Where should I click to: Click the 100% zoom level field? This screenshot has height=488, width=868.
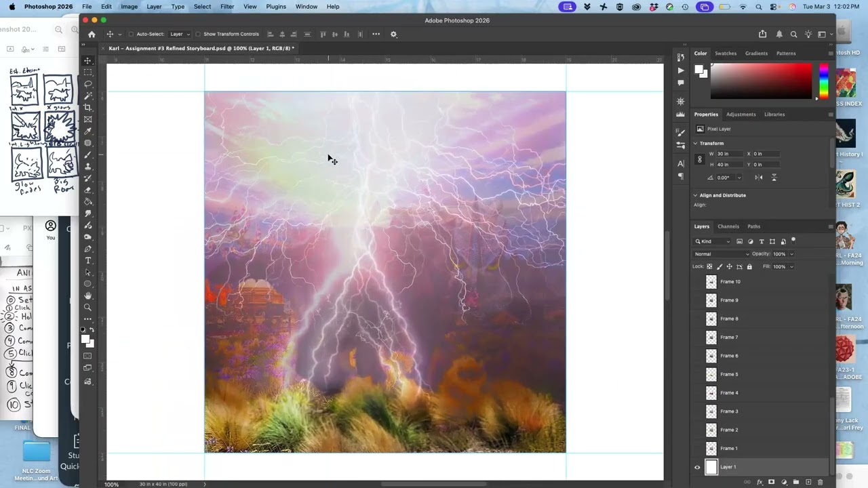112,485
